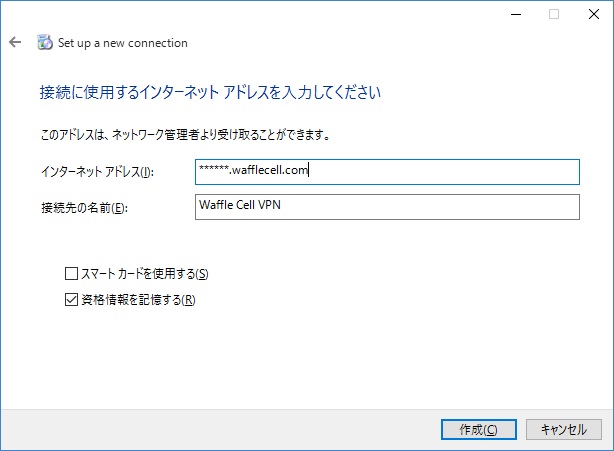Click the スマート カードを使用する(S) label text
This screenshot has width=614, height=451.
(x=144, y=274)
